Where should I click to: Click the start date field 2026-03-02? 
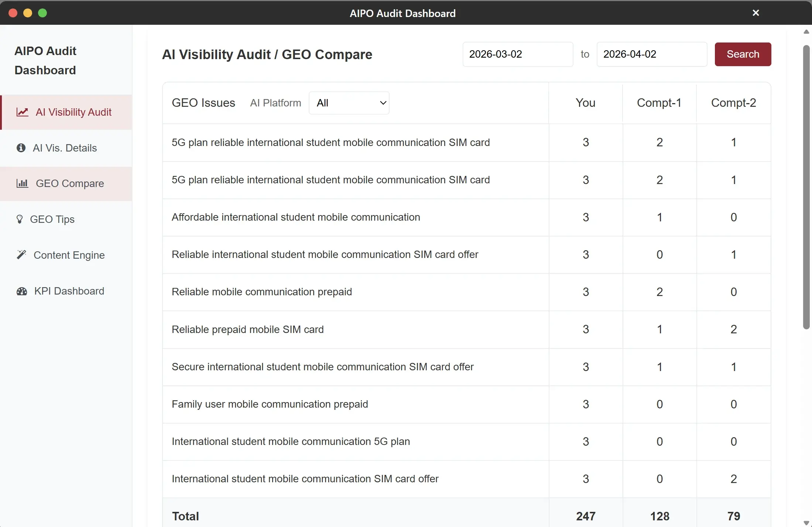tap(517, 54)
